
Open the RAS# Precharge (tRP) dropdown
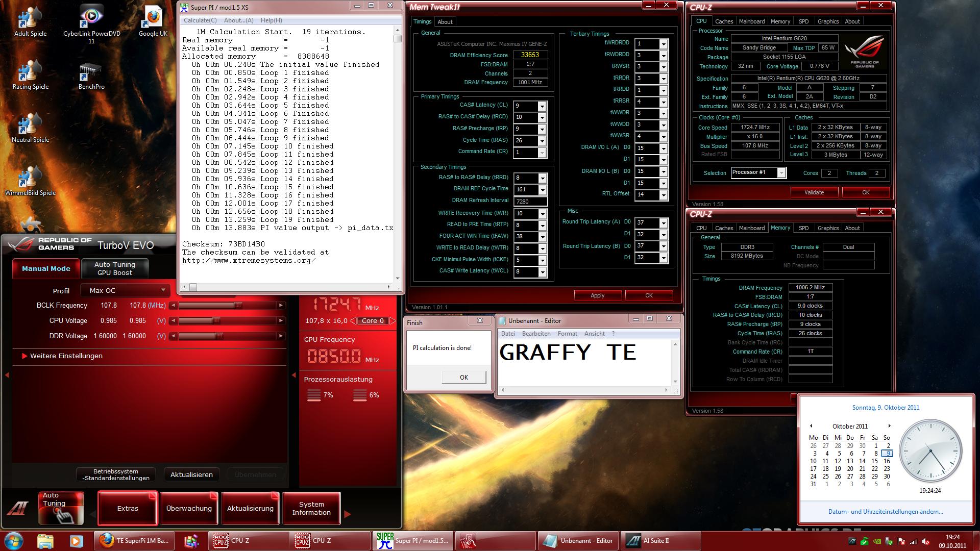(x=542, y=130)
